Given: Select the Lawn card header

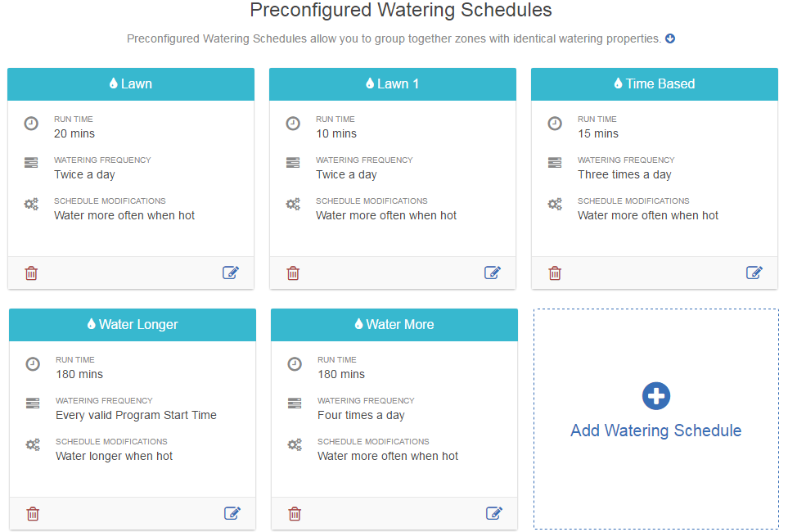Looking at the screenshot, I should click(x=131, y=84).
